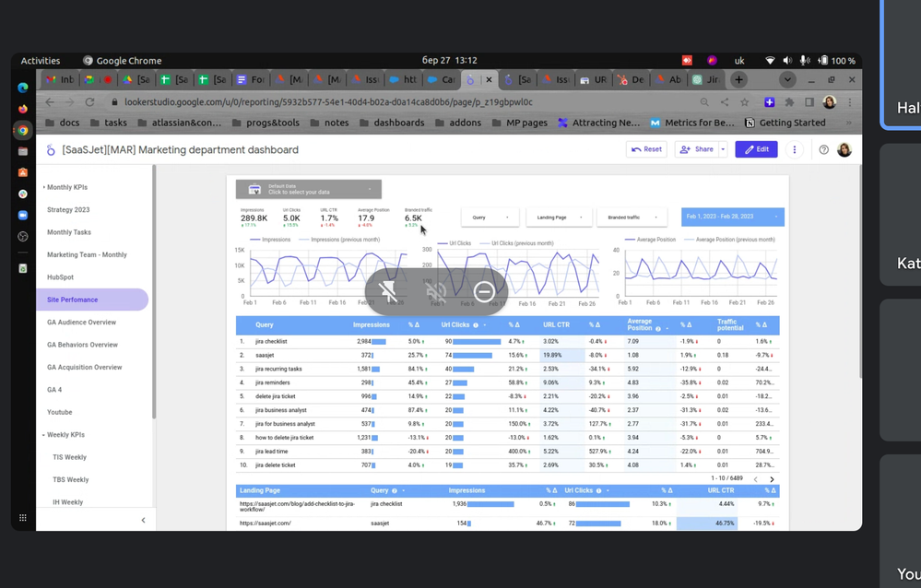Toggle the Chrome side panel icon
This screenshot has width=921, height=588.
(x=809, y=102)
